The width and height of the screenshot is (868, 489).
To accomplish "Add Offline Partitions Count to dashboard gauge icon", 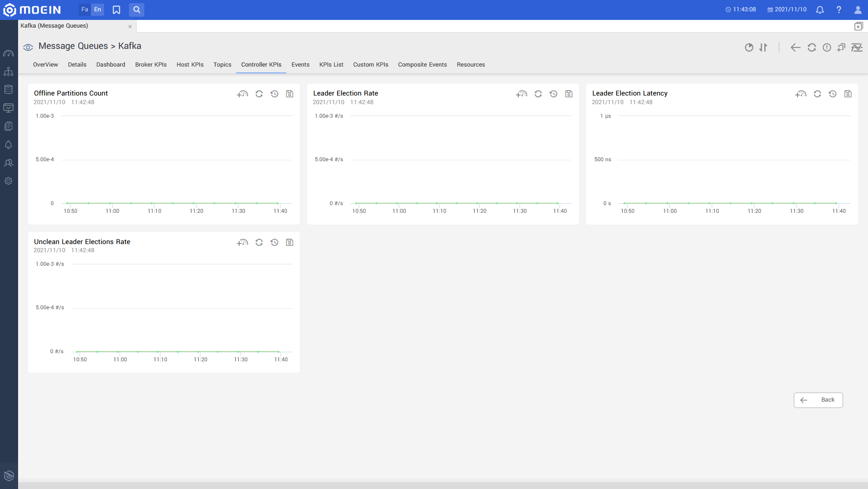I will click(242, 94).
